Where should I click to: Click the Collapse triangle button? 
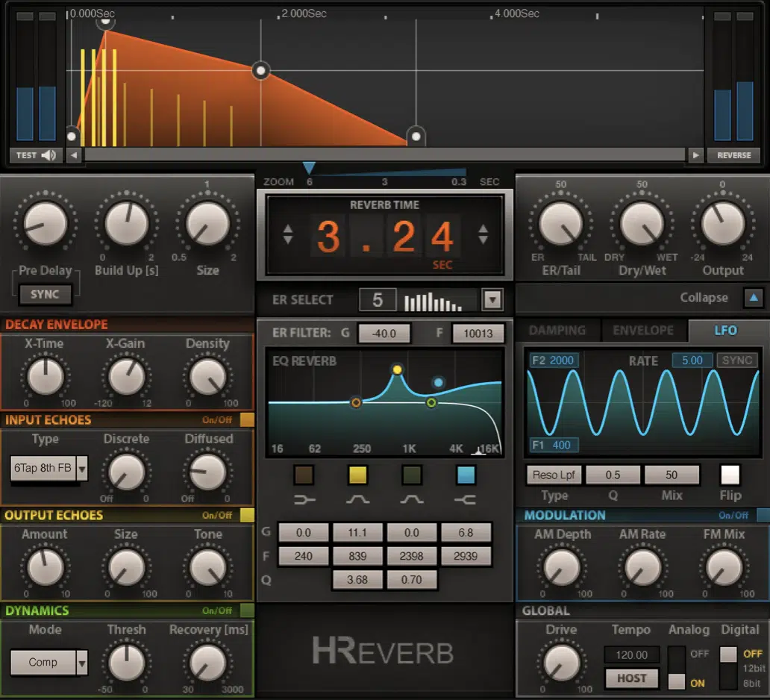click(x=754, y=298)
